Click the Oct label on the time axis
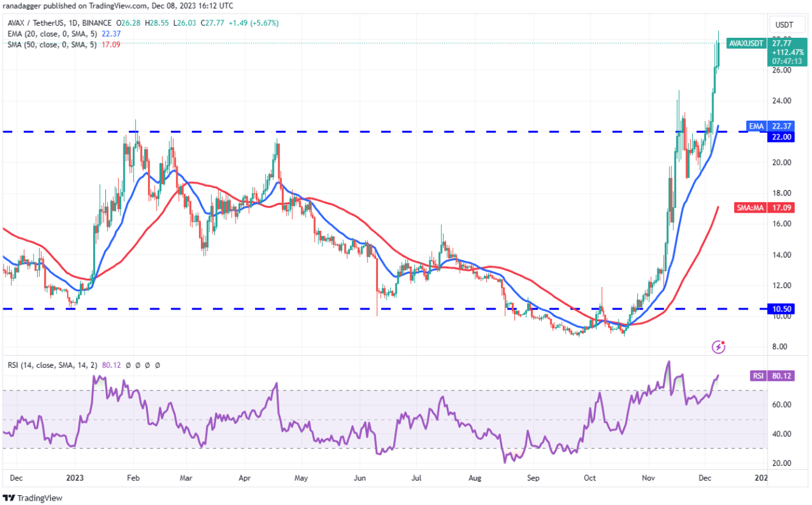 (x=590, y=479)
